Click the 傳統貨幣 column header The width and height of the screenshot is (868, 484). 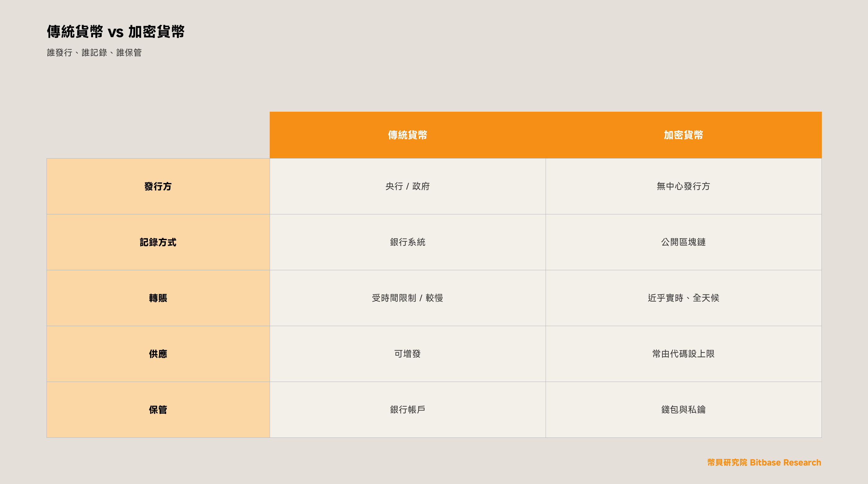coord(407,135)
